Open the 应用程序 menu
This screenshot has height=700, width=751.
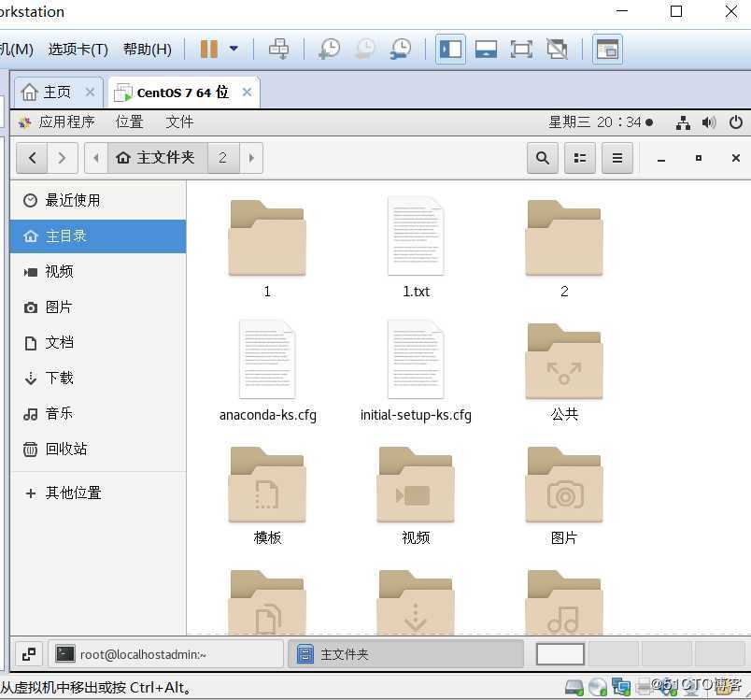pos(66,122)
